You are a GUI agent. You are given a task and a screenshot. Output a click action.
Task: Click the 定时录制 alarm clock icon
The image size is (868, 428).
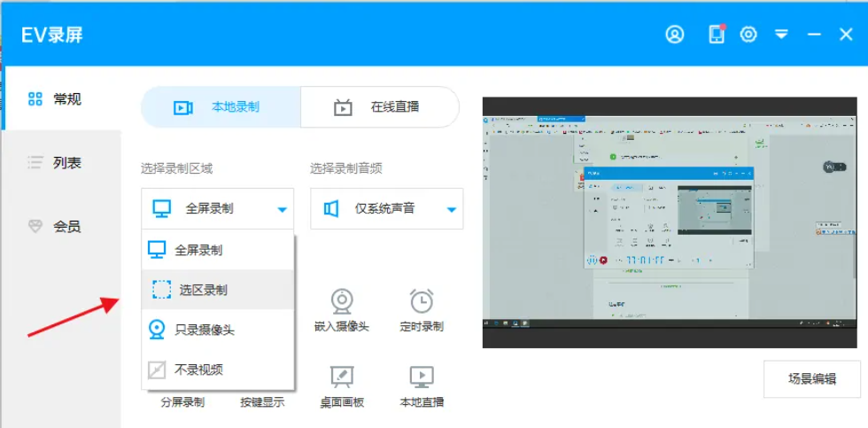(422, 300)
